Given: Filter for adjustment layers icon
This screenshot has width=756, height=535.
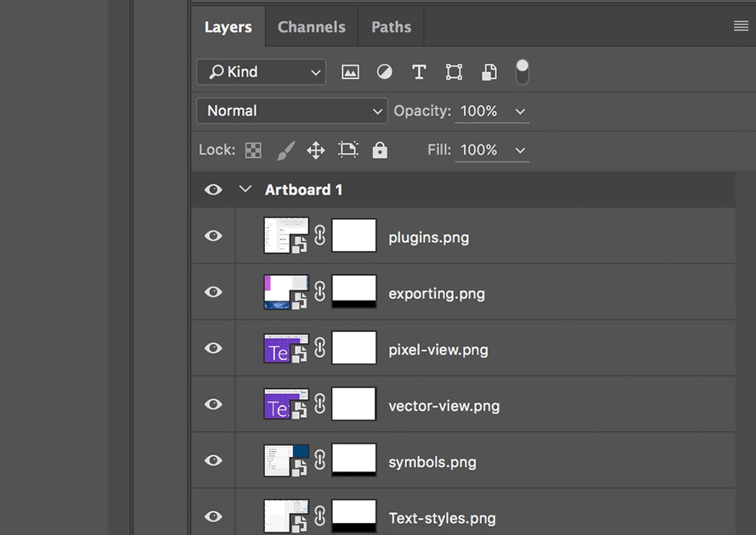Looking at the screenshot, I should (x=384, y=72).
